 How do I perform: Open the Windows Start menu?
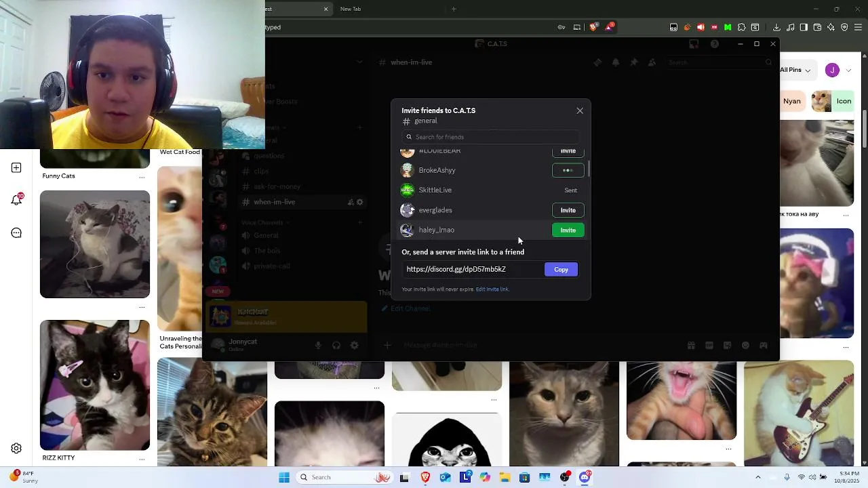click(x=284, y=477)
